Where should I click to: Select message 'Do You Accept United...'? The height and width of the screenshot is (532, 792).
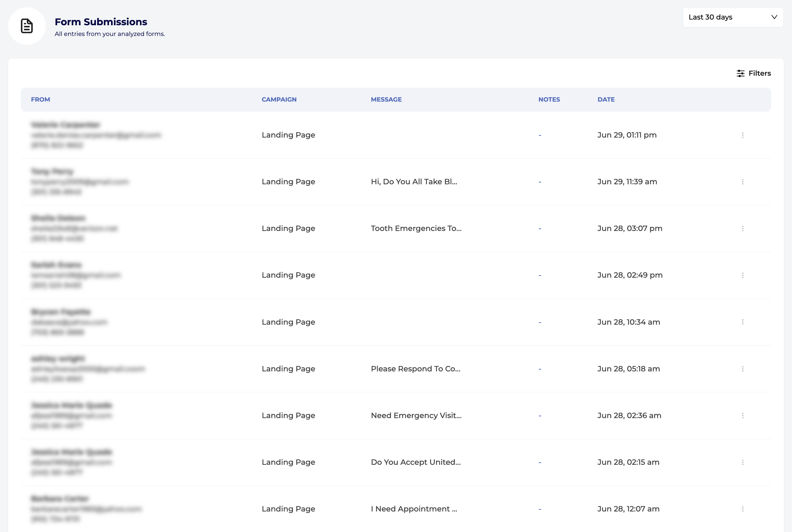click(416, 462)
